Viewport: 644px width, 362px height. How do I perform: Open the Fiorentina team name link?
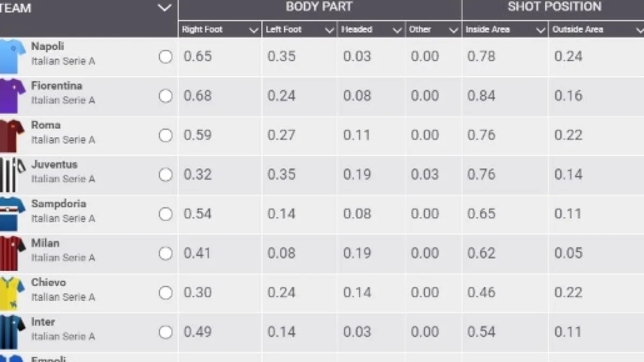click(x=56, y=86)
